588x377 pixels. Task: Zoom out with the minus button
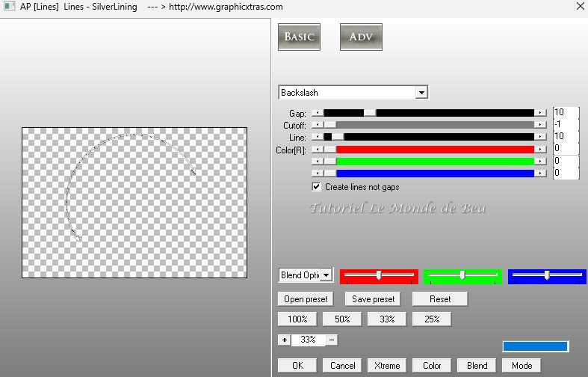click(332, 340)
